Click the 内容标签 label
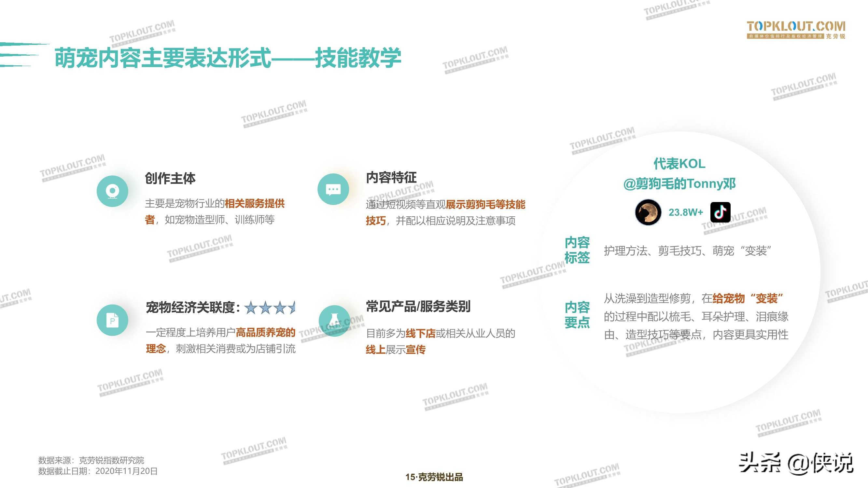 [x=577, y=250]
